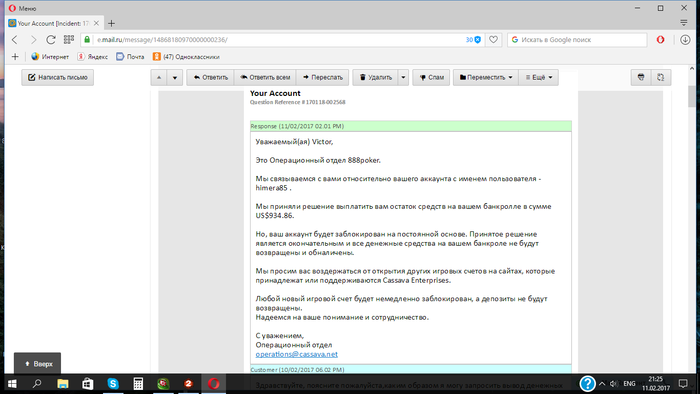Go to next message with down arrow
The width and height of the screenshot is (700, 394).
(175, 77)
